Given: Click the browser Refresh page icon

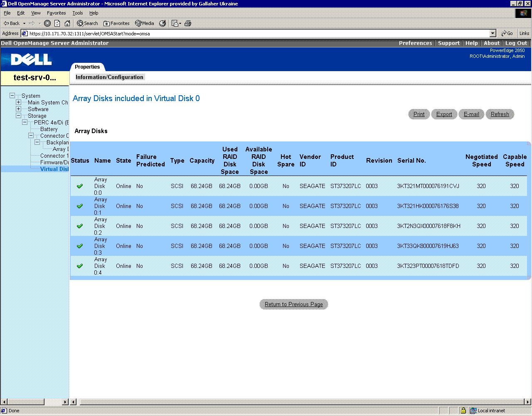Looking at the screenshot, I should 57,23.
